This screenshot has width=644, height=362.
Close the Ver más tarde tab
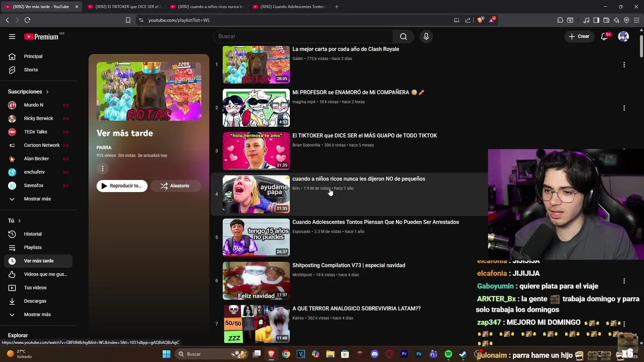pyautogui.click(x=76, y=7)
